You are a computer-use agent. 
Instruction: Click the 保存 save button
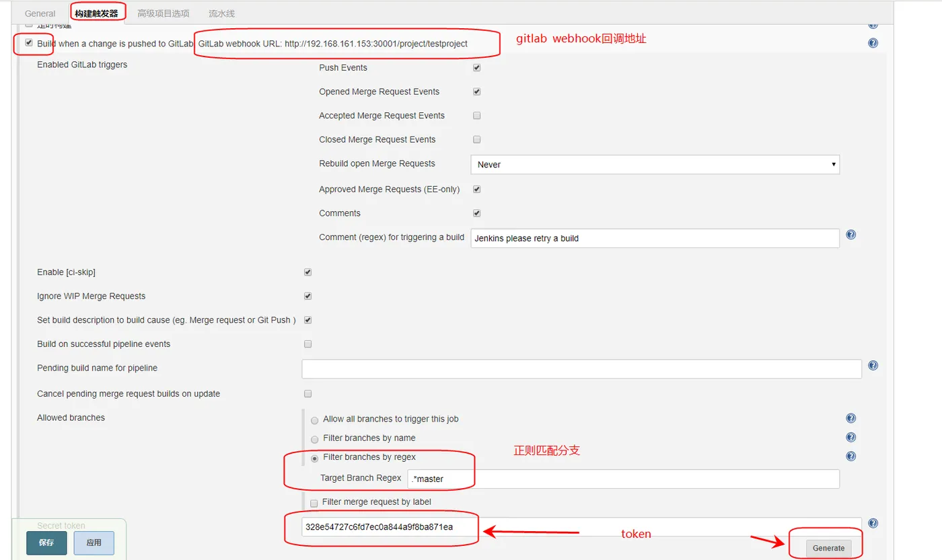46,543
